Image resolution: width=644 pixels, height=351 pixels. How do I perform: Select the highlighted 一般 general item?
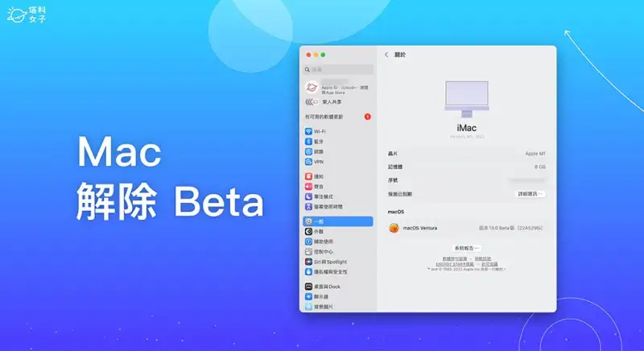[337, 221]
